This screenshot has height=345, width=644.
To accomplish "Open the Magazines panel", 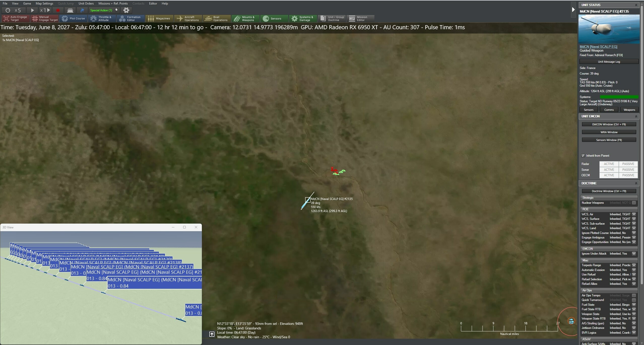I will coord(159,18).
